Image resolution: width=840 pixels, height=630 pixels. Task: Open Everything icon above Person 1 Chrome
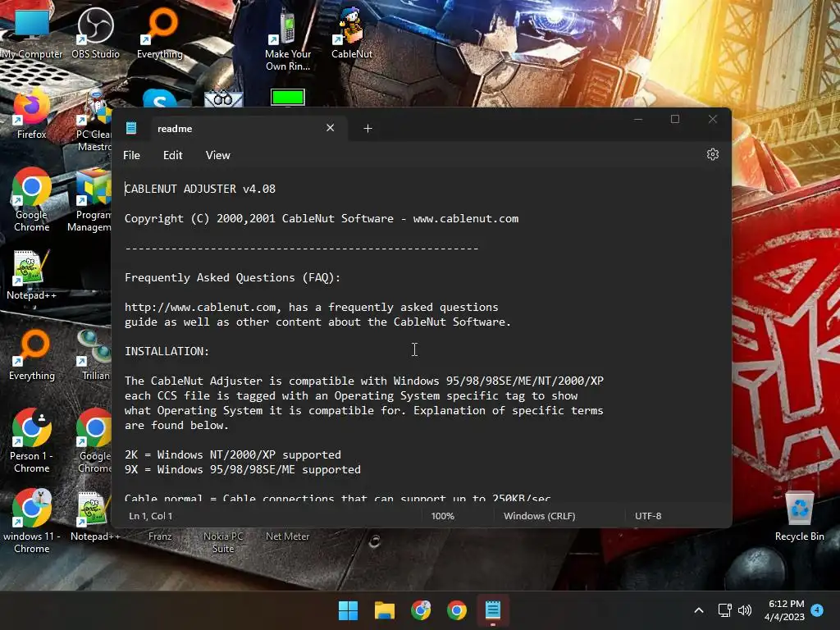point(32,354)
